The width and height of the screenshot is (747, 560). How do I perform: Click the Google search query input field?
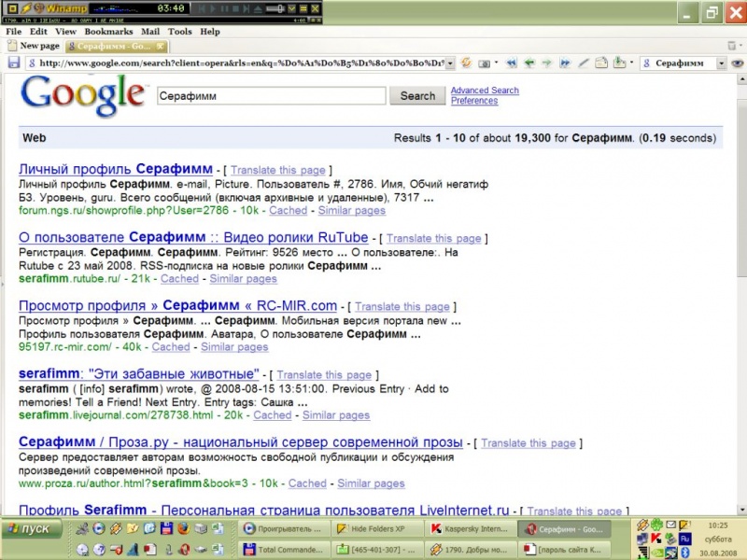271,95
